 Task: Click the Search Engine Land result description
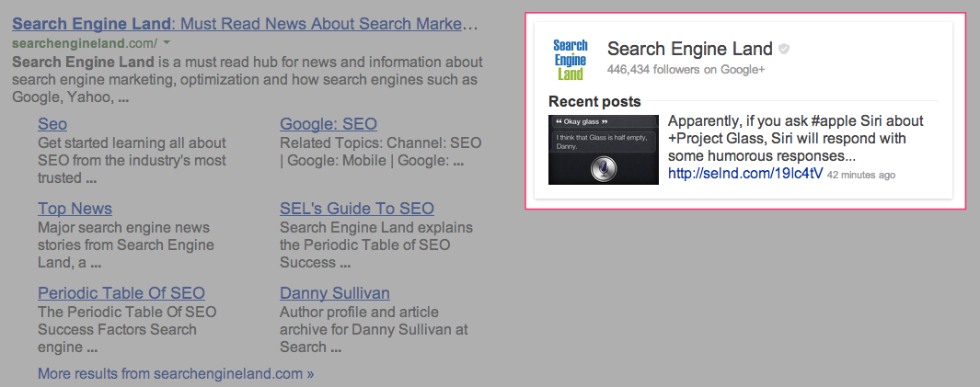[x=248, y=80]
